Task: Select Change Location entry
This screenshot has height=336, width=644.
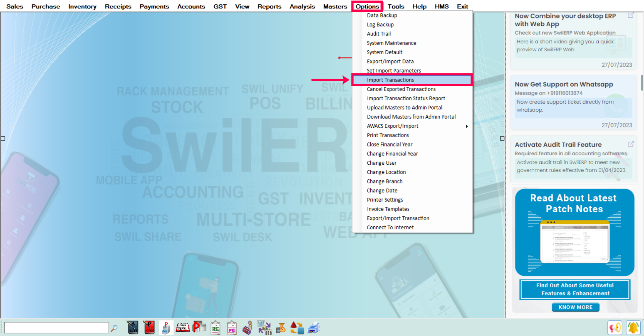Action: click(412, 172)
